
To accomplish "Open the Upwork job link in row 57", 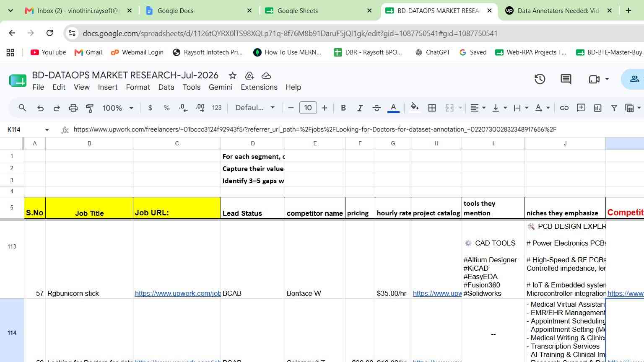I will (x=177, y=293).
